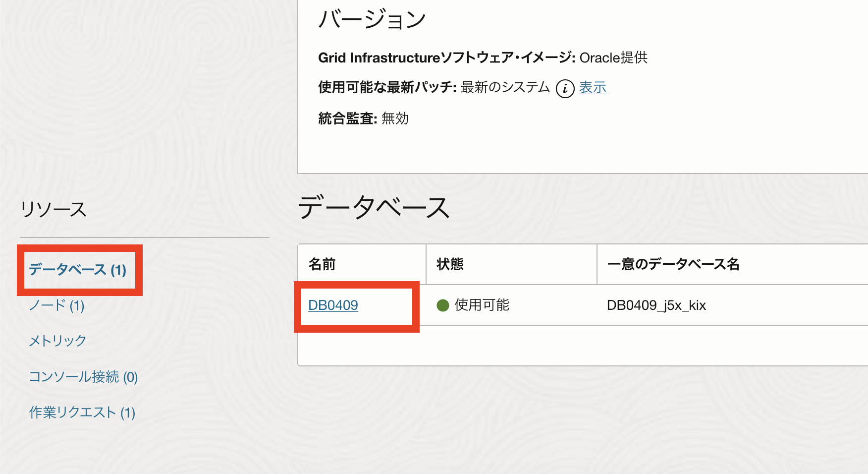Click the バージョン section heading
The width and height of the screenshot is (868, 474).
372,20
